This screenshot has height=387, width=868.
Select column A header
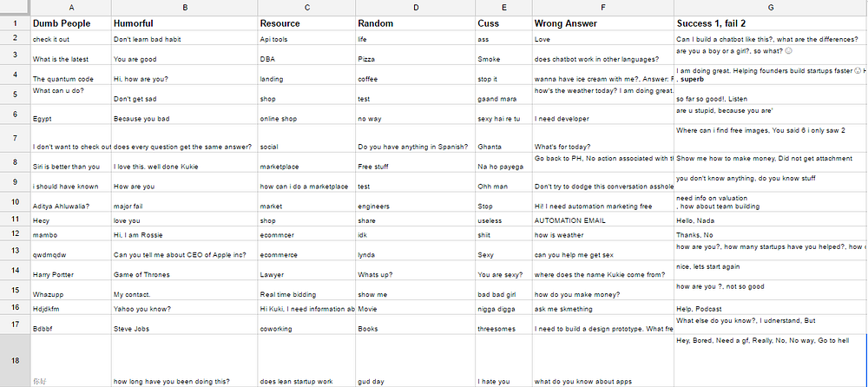point(71,8)
